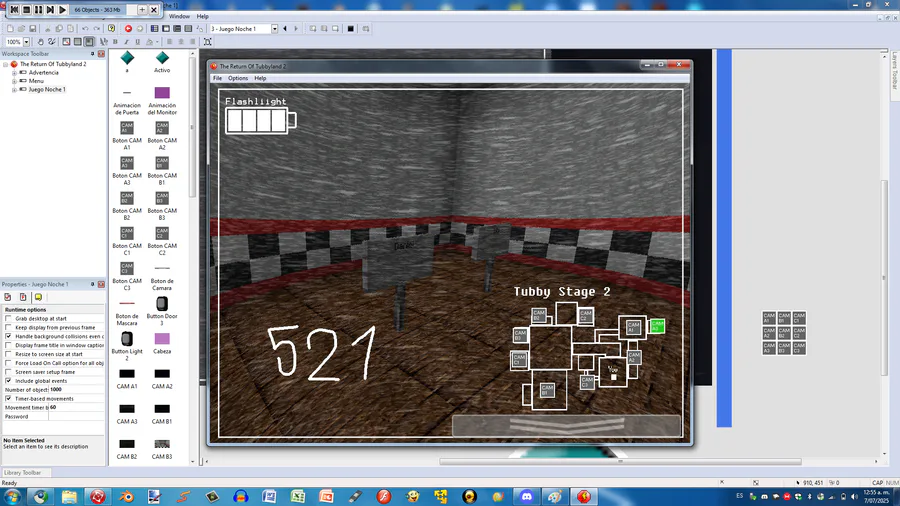The width and height of the screenshot is (900, 506).
Task: Expand the Advertencia frame node
Action: tap(14, 73)
